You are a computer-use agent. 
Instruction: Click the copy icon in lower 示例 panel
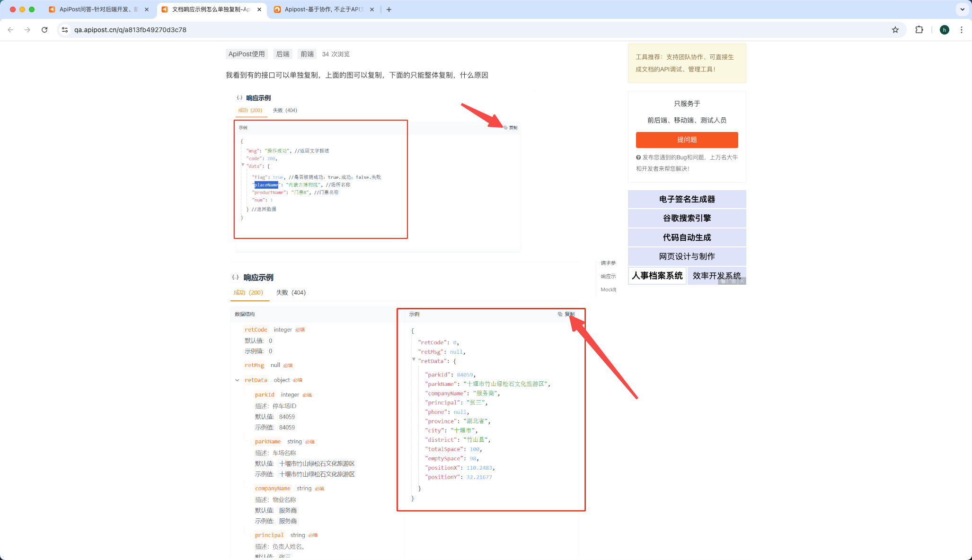click(560, 314)
